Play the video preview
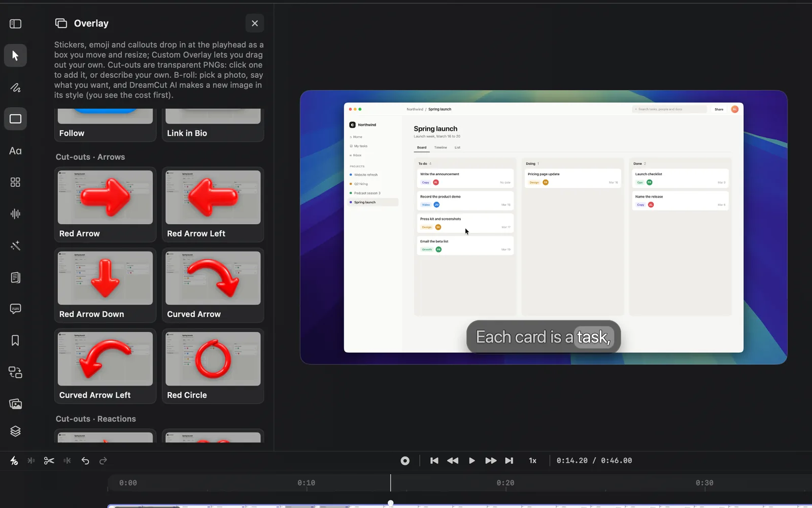The image size is (812, 508). 472,461
